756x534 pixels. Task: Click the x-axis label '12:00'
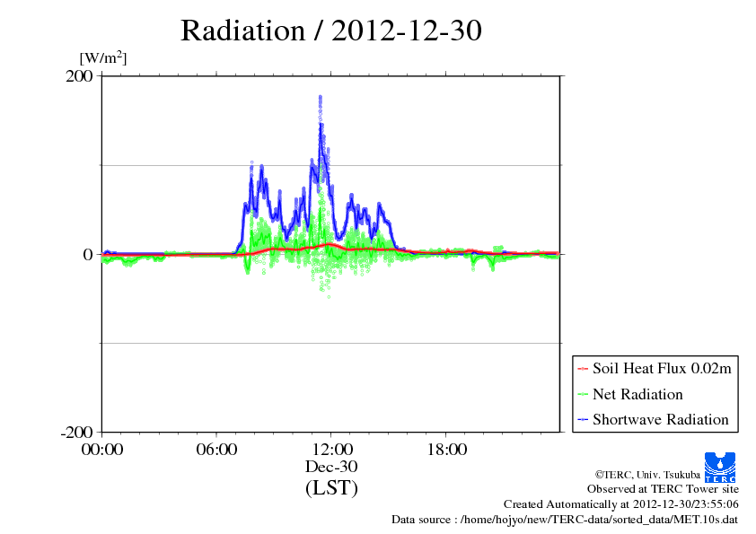tap(332, 450)
